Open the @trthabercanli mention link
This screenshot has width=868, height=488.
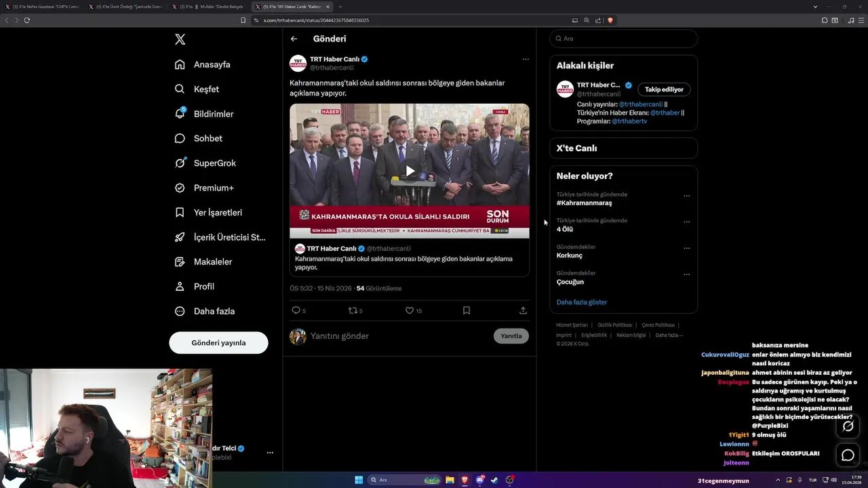[641, 104]
